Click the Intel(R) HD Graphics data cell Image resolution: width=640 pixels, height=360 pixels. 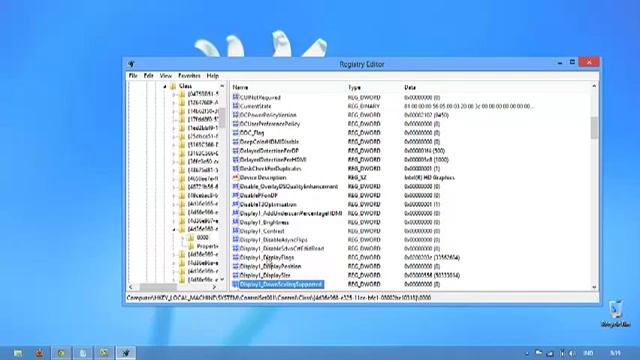(x=429, y=178)
